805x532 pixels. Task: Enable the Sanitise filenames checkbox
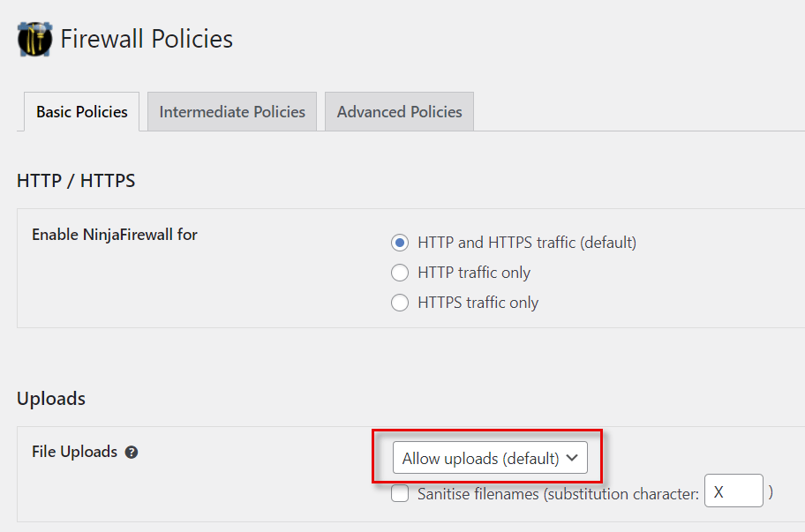pyautogui.click(x=400, y=494)
